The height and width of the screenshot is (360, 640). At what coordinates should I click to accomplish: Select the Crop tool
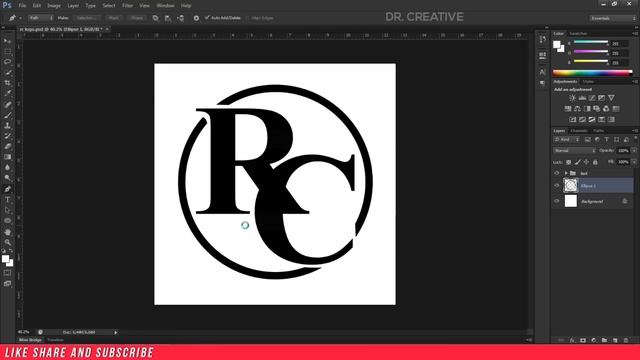pyautogui.click(x=7, y=83)
